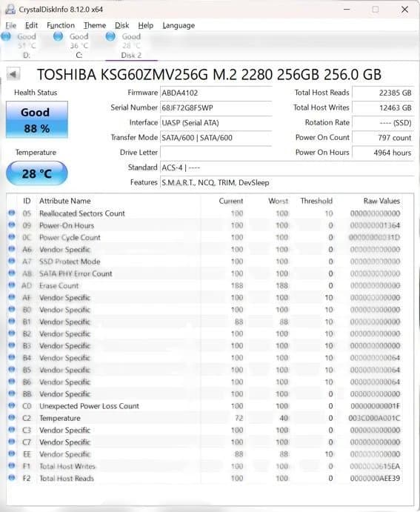Click the Features field with S.M.A.R.T., NCQ

pyautogui.click(x=287, y=182)
